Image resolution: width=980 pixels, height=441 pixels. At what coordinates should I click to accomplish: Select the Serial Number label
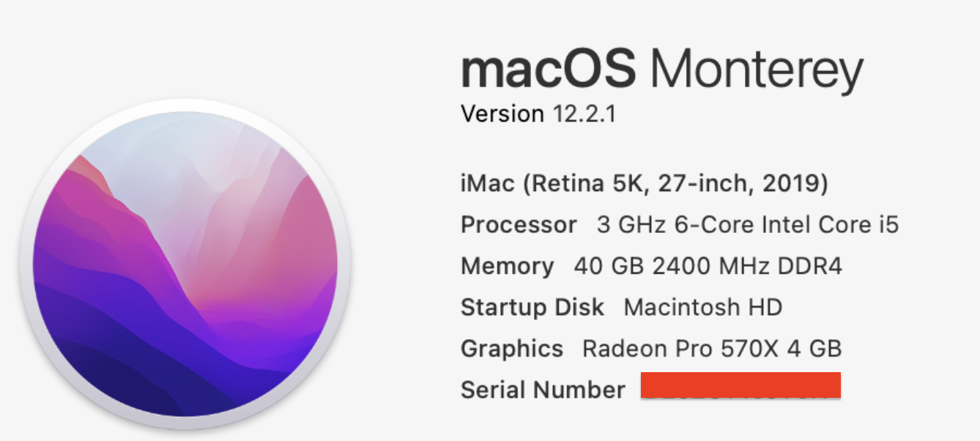pyautogui.click(x=543, y=390)
